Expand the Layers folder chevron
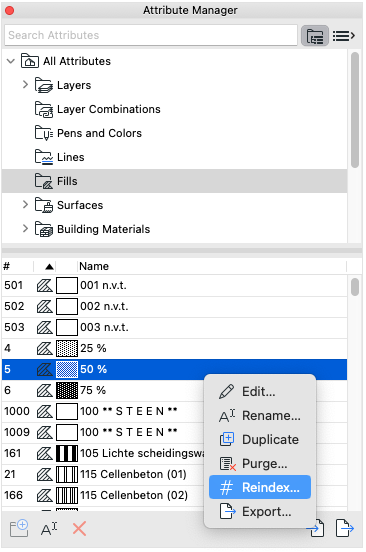366x552 pixels. 25,84
